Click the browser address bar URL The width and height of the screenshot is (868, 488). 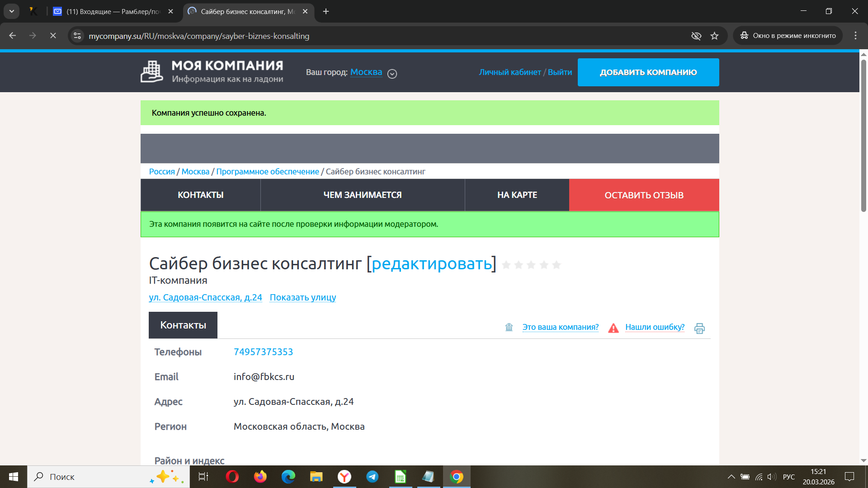(x=199, y=36)
